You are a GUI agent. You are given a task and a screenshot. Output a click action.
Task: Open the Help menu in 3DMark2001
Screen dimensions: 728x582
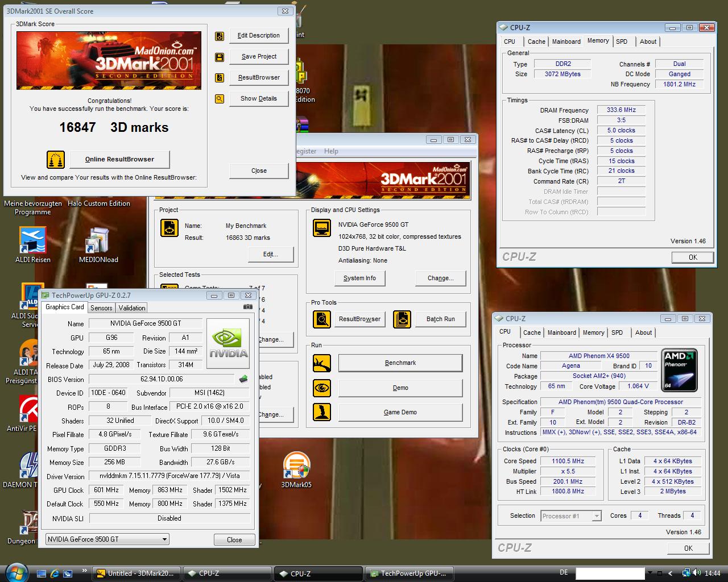pyautogui.click(x=331, y=151)
